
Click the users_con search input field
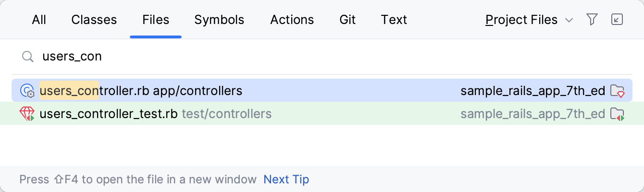pyautogui.click(x=288, y=57)
